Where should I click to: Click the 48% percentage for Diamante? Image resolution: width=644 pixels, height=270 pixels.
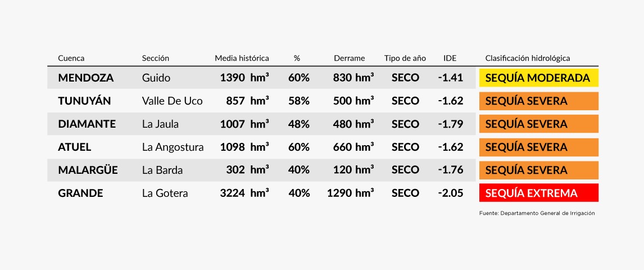point(299,124)
